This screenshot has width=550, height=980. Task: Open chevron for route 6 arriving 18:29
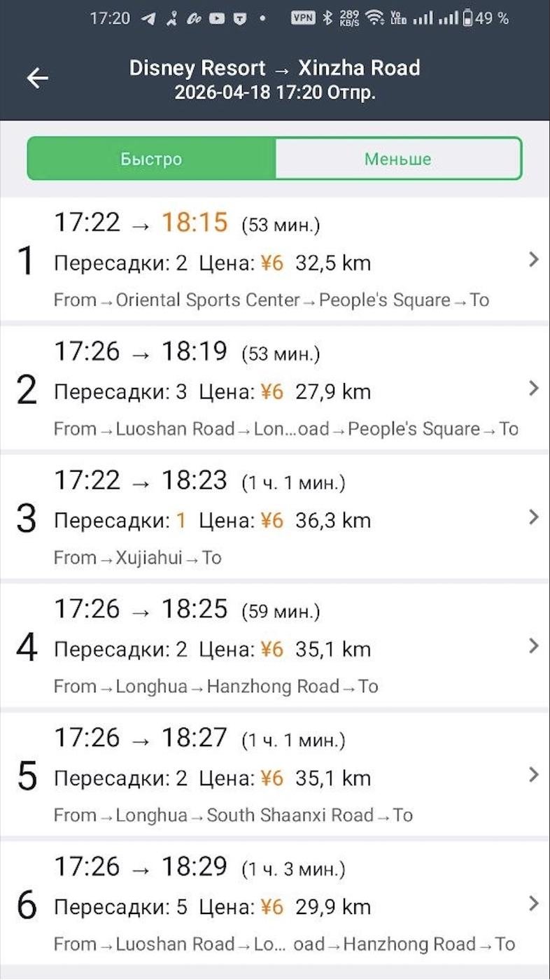point(534,904)
